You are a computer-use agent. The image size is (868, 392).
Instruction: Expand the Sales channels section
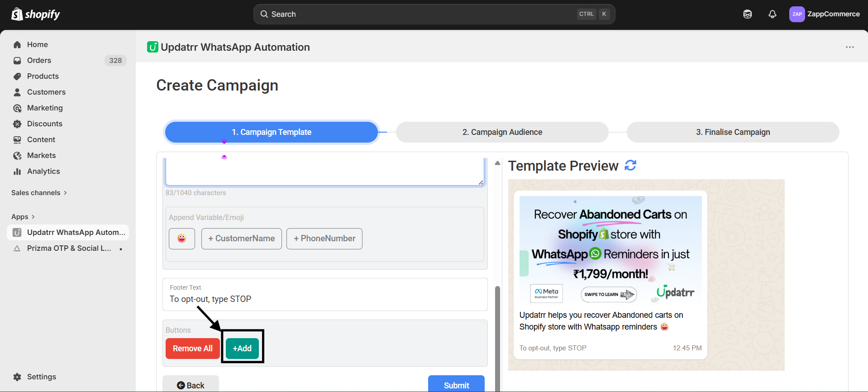coord(39,193)
